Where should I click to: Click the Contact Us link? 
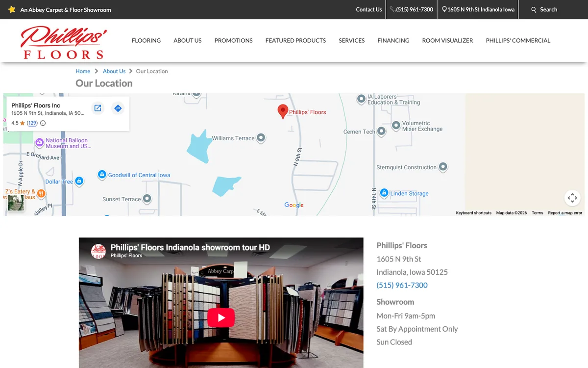tap(369, 9)
